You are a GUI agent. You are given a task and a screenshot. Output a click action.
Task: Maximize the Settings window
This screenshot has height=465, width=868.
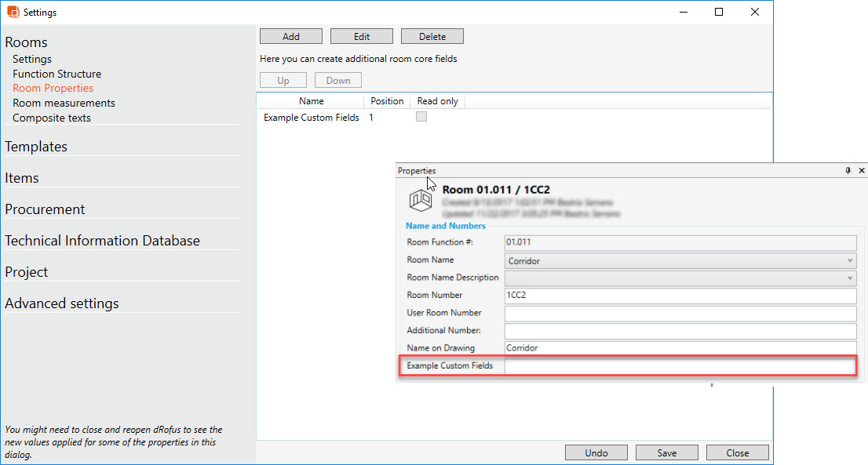click(719, 13)
